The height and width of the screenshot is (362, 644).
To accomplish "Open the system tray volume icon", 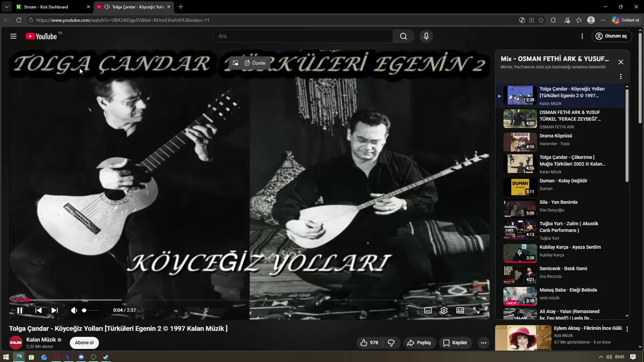I will click(x=609, y=357).
